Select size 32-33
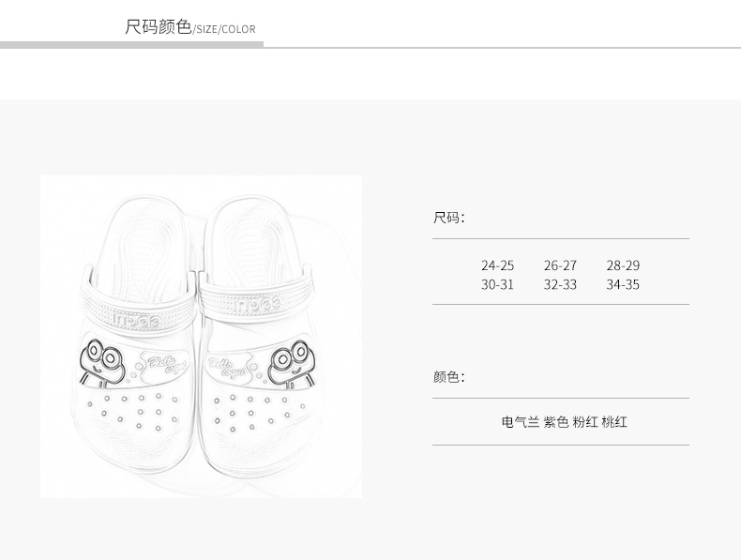The width and height of the screenshot is (741, 560). click(560, 284)
